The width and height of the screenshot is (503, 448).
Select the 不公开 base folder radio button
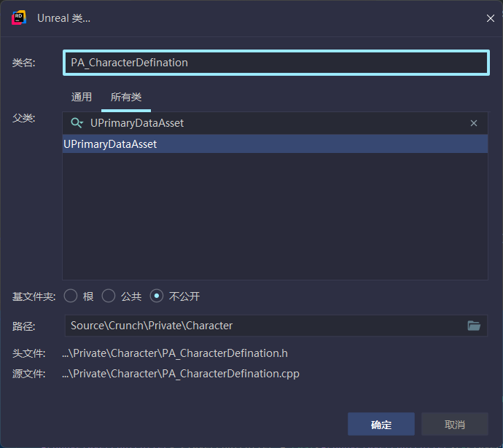pyautogui.click(x=157, y=296)
